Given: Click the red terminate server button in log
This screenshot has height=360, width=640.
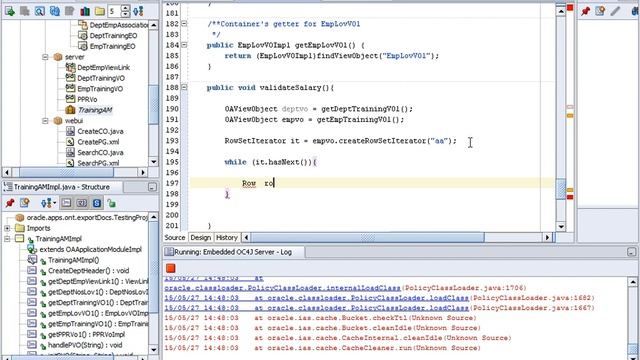Looking at the screenshot, I should pos(171,268).
